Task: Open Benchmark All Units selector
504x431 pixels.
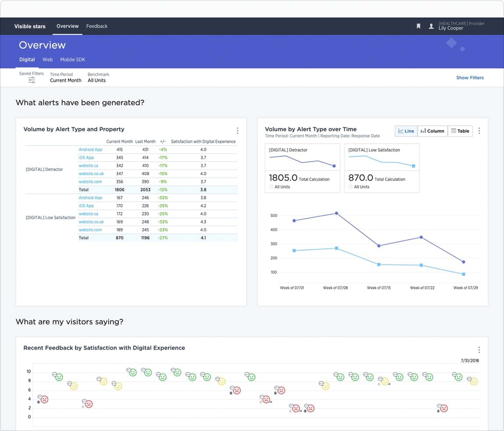Action: click(x=97, y=80)
